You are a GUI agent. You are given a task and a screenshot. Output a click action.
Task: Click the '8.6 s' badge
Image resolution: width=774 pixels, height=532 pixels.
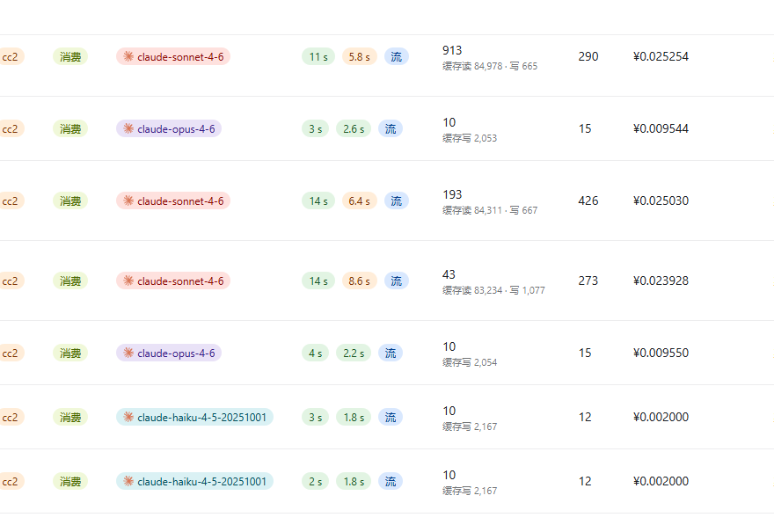coord(360,281)
